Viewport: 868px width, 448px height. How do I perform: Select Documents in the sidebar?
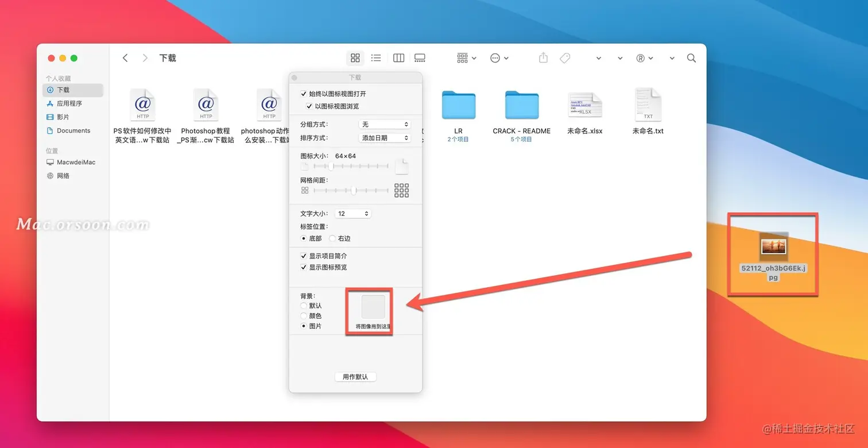73,131
